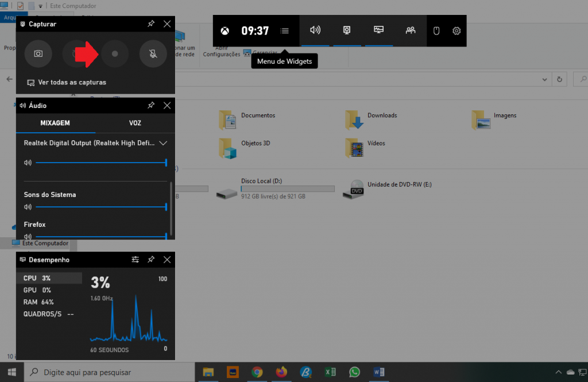Viewport: 588px width, 382px height.
Task: Switch to the VOZ tab
Action: click(135, 123)
